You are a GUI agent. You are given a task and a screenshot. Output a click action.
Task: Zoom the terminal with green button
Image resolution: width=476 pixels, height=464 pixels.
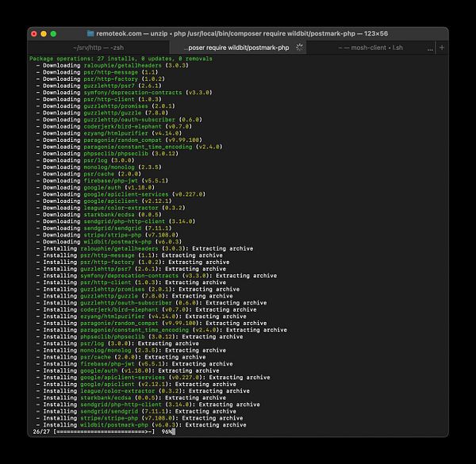pos(53,33)
